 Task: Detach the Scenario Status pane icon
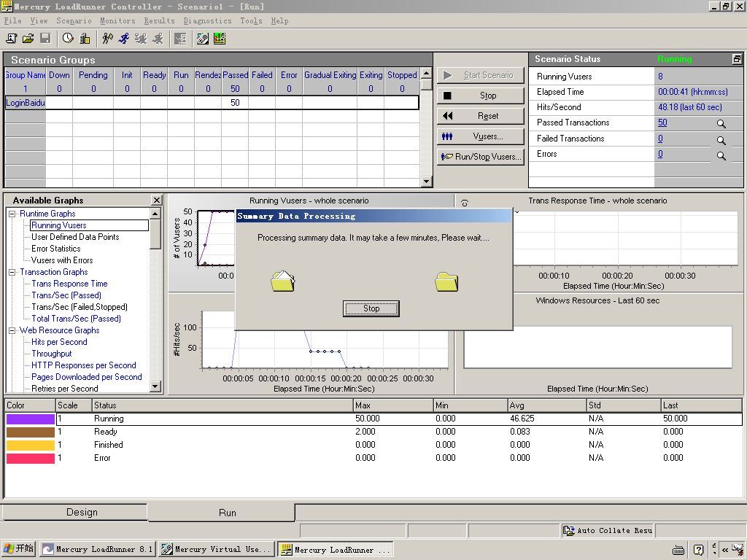click(737, 59)
